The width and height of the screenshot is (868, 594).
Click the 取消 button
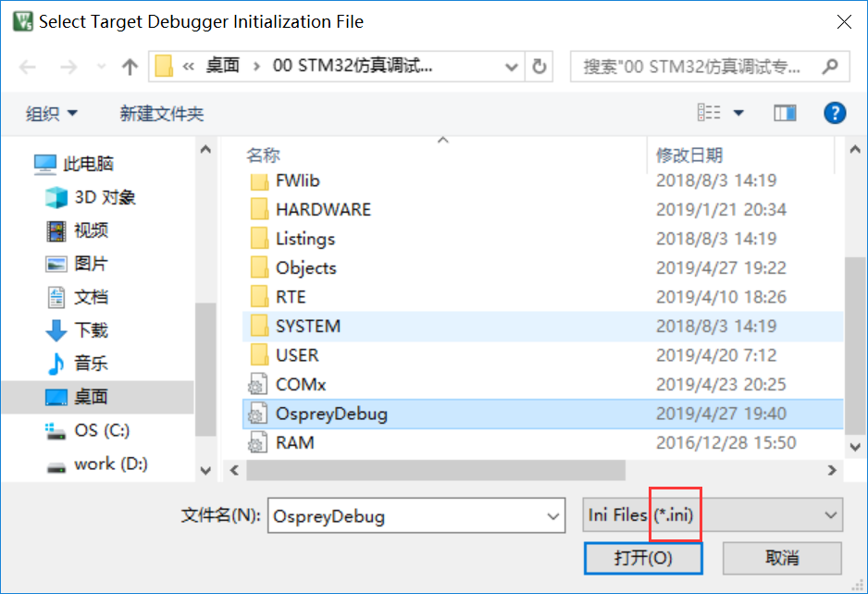click(783, 558)
